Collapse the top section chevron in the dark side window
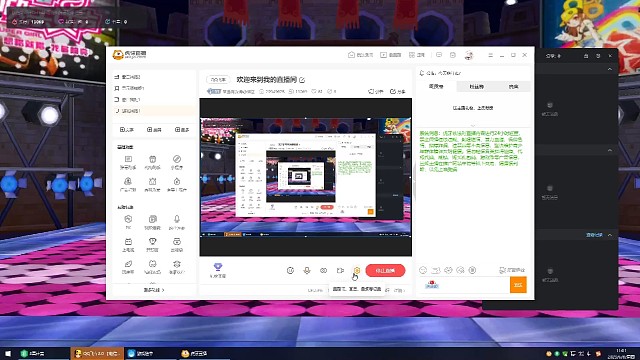The height and width of the screenshot is (360, 640). (x=609, y=69)
